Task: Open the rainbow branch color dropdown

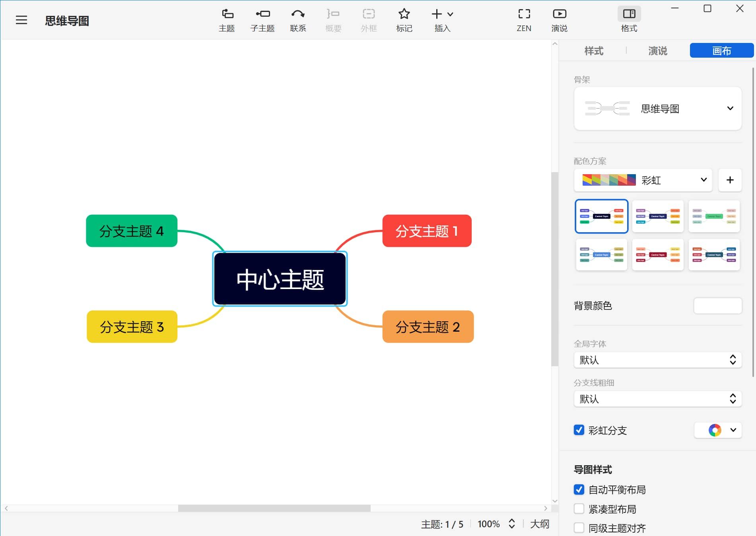Action: point(732,430)
